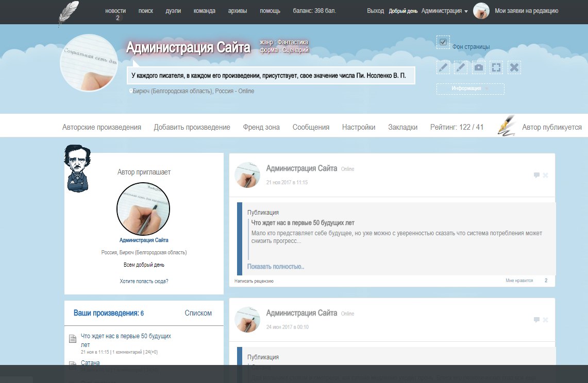Click author name on 21 ноя 2017 post
This screenshot has width=588, height=383.
tap(301, 168)
